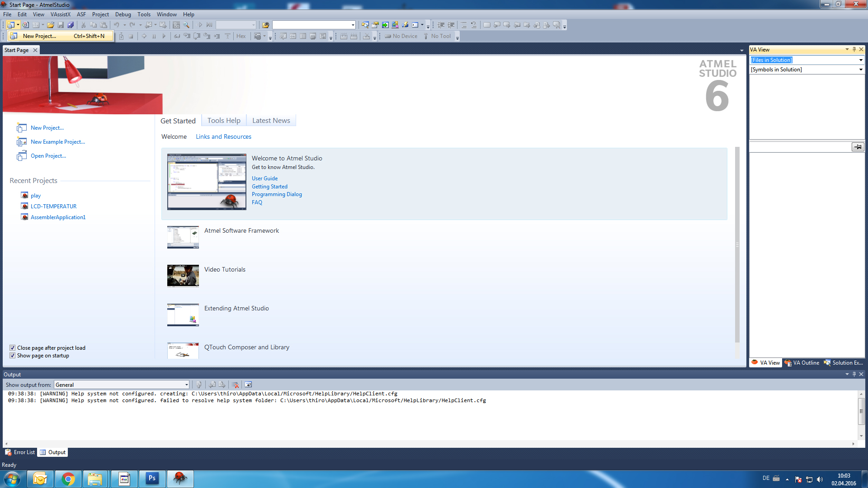Toggle auto-hide pin on Output panel
This screenshot has height=488, width=868.
(854, 374)
